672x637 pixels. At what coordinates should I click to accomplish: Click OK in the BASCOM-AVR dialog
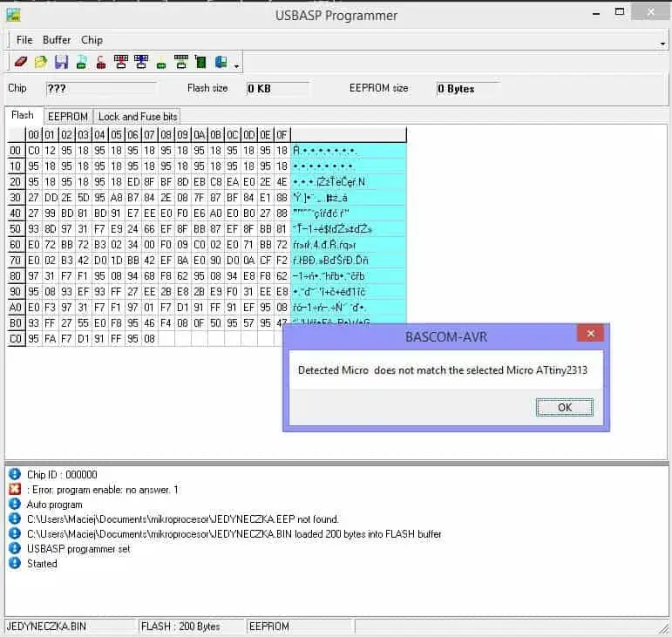coord(565,407)
